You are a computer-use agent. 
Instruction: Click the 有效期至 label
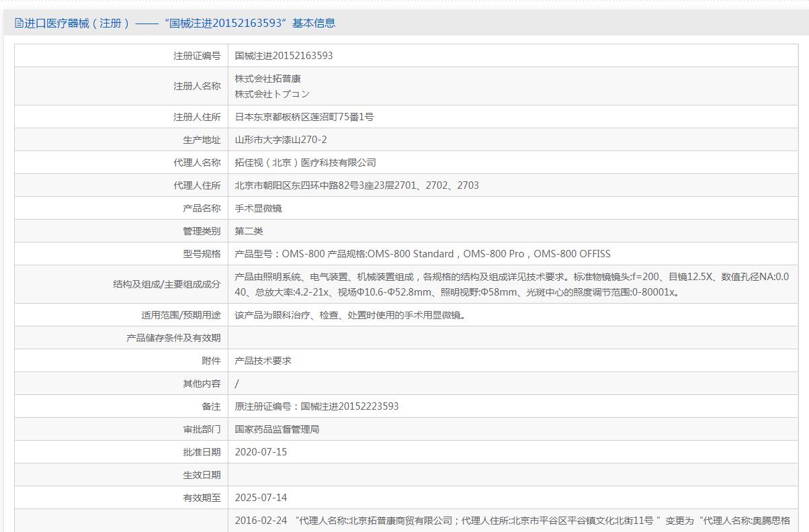tap(202, 498)
